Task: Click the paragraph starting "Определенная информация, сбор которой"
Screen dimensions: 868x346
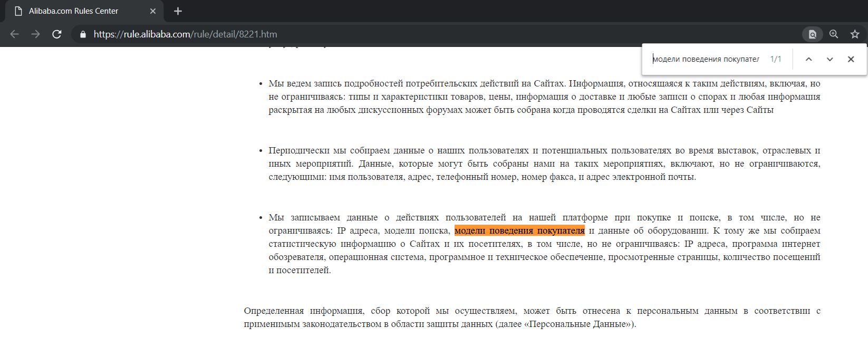Action: 532,317
